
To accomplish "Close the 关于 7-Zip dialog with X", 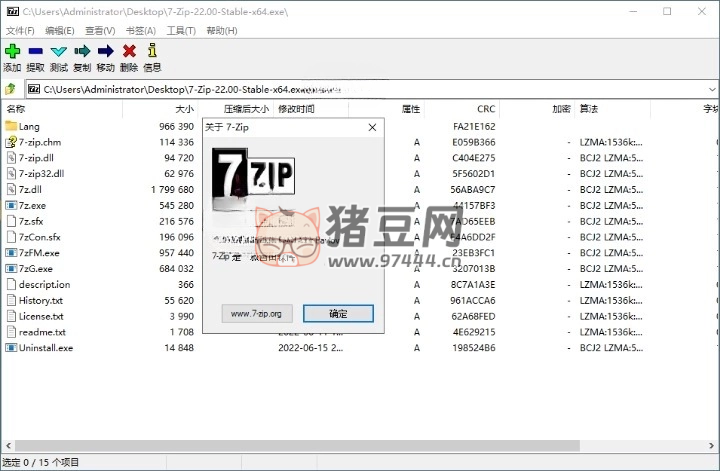I will tap(372, 128).
